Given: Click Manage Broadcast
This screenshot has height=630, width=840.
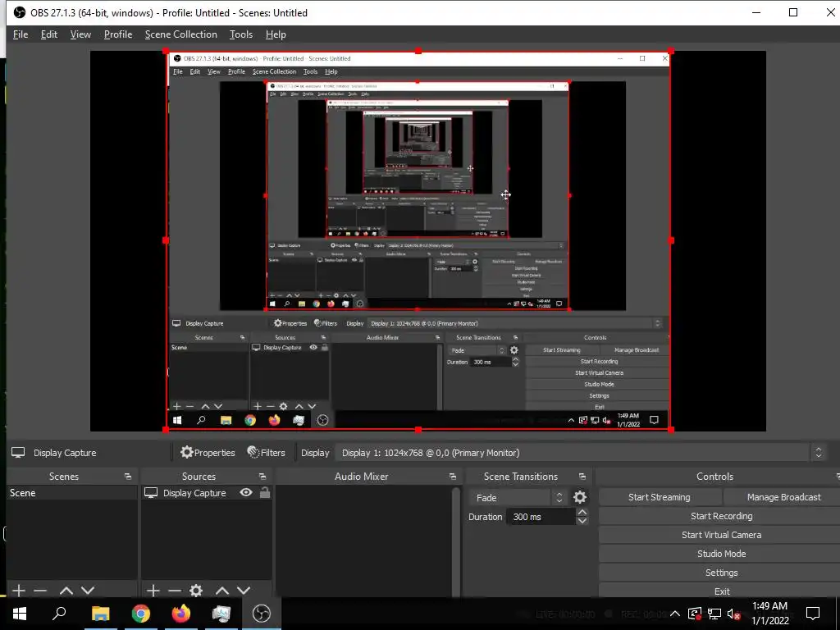Looking at the screenshot, I should tap(782, 497).
